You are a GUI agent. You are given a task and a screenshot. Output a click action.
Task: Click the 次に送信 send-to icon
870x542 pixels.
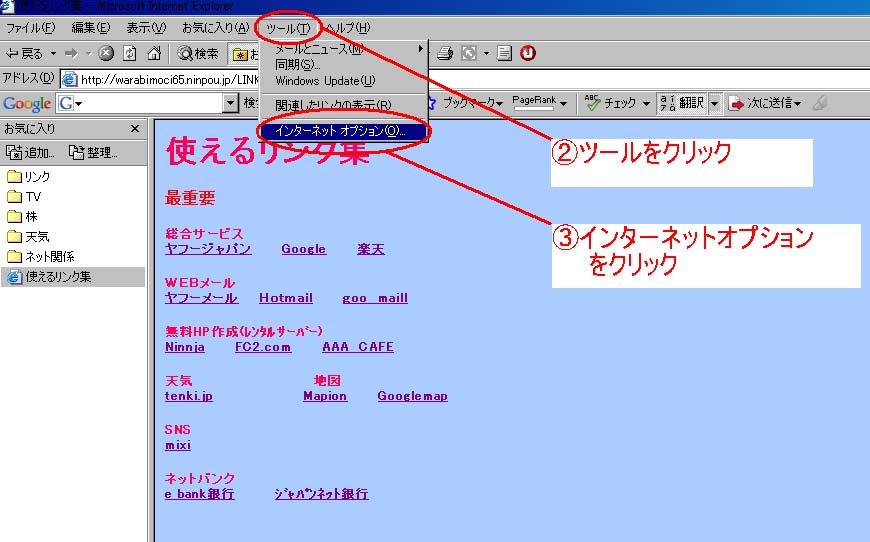click(736, 103)
